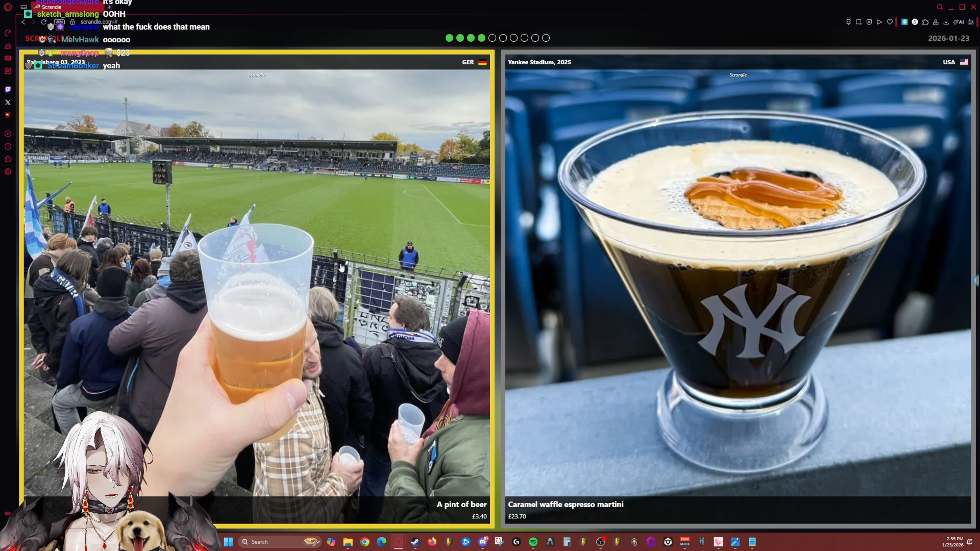Open Easy Setup sliders panel
This screenshot has height=551, width=980.
tap(971, 22)
